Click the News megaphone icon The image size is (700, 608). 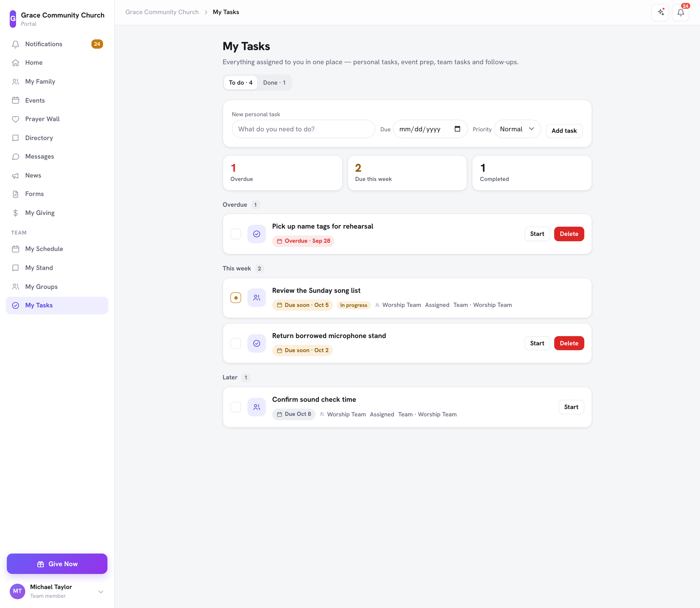click(16, 175)
